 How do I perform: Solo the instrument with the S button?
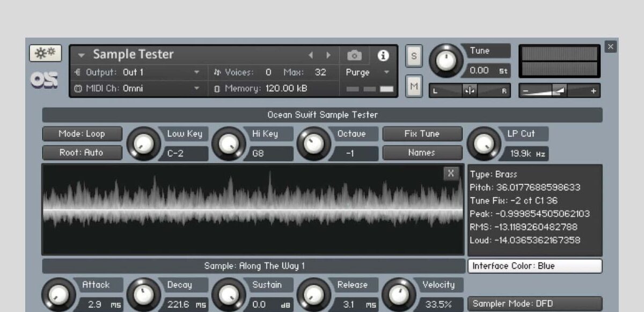click(413, 54)
